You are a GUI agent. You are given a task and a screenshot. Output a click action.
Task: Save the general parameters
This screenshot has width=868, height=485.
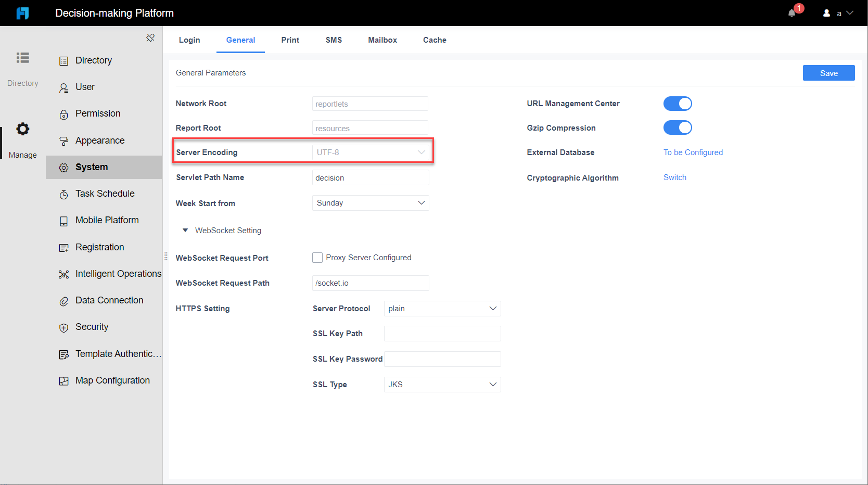click(x=828, y=73)
